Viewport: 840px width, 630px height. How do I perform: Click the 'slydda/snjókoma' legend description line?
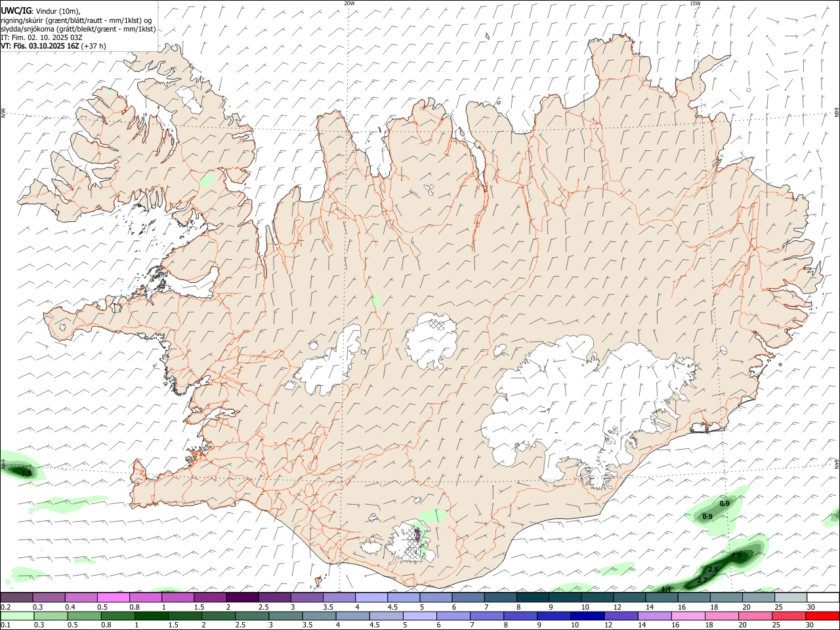pos(78,29)
